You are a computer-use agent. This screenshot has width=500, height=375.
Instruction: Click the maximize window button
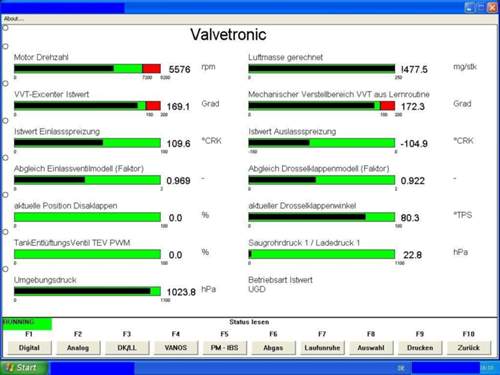click(x=481, y=7)
